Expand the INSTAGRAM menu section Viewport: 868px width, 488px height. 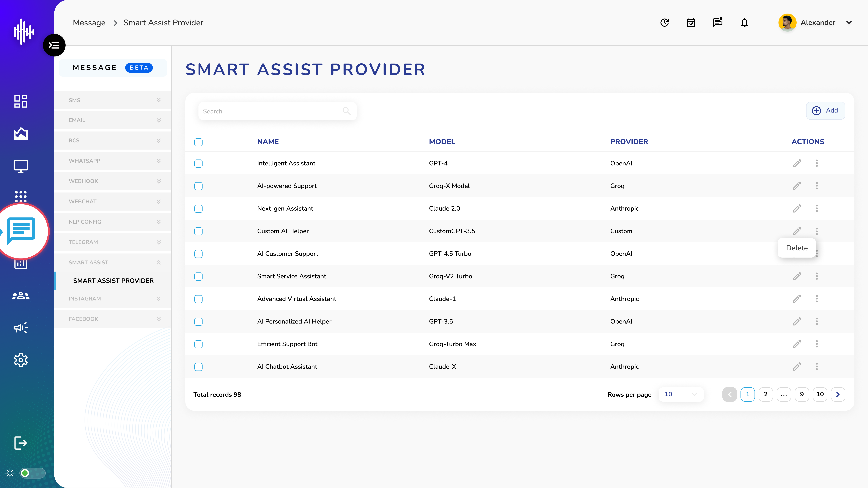[x=113, y=298]
